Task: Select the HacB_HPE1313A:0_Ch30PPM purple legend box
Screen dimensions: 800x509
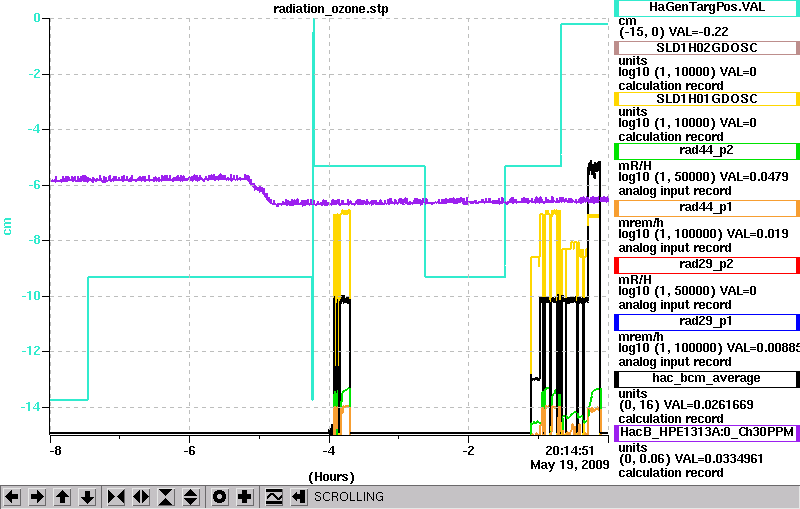Action: tap(707, 433)
